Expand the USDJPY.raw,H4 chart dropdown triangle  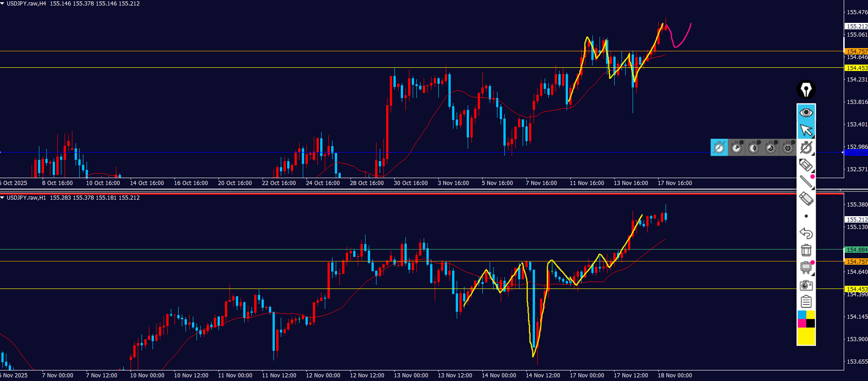pyautogui.click(x=3, y=4)
